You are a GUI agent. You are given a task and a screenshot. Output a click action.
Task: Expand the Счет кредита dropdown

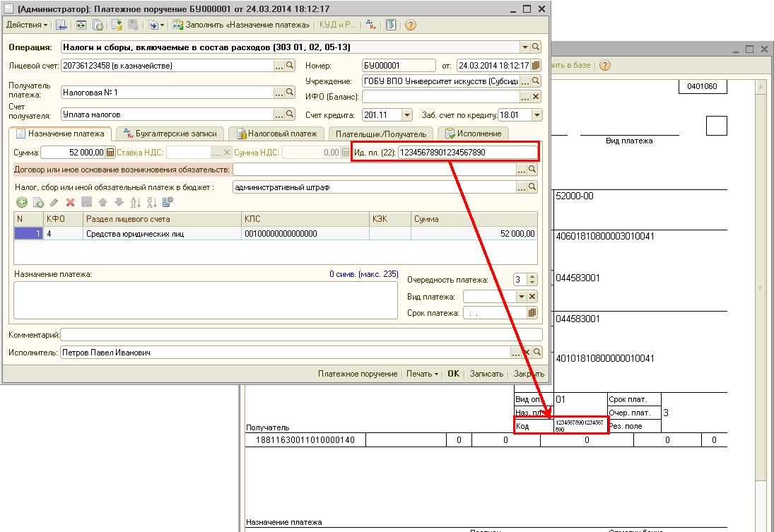406,115
